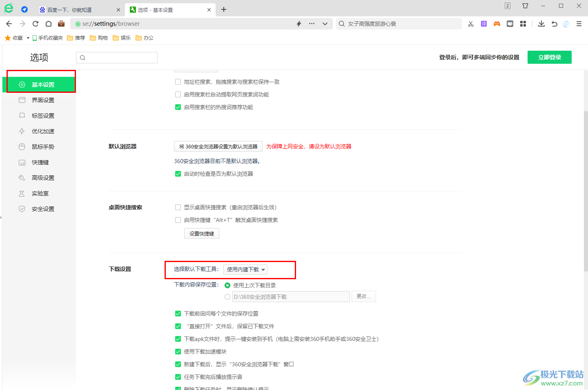Click the 更改... button

point(364,296)
